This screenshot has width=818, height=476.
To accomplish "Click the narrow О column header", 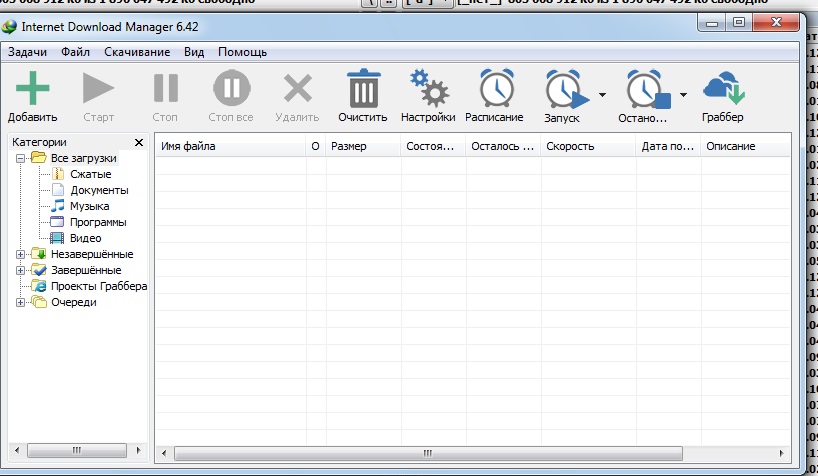I will pyautogui.click(x=316, y=146).
